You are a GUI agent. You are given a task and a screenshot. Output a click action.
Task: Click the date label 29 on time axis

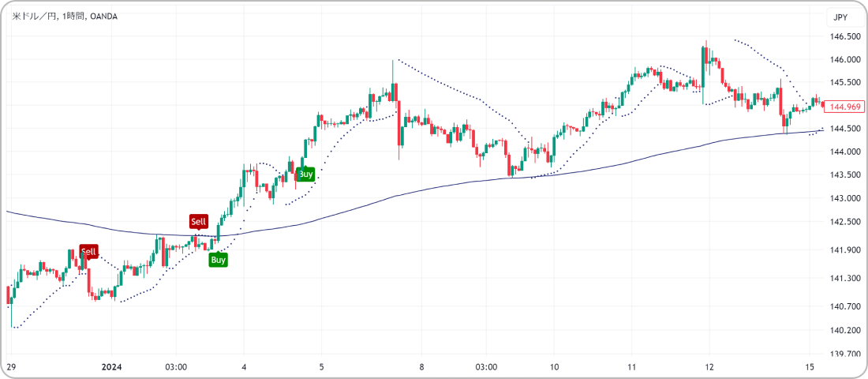pos(12,367)
